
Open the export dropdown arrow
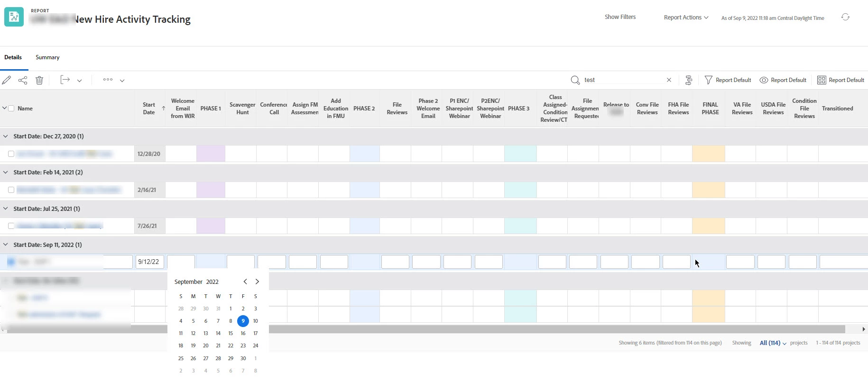coord(79,81)
